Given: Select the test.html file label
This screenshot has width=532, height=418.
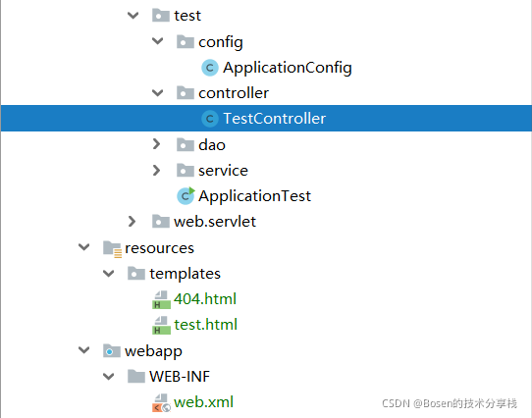Looking at the screenshot, I should coord(205,325).
